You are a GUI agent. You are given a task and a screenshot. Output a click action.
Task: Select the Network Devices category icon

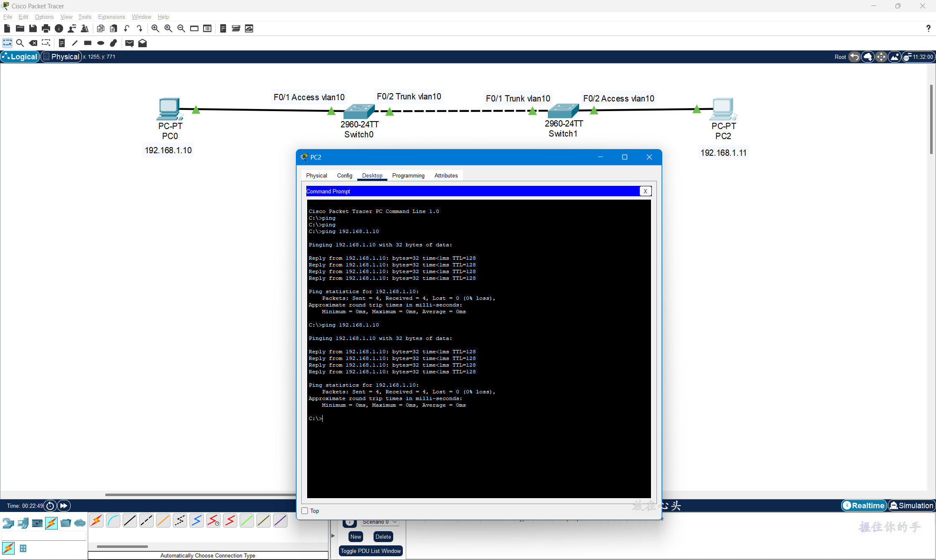coord(8,523)
